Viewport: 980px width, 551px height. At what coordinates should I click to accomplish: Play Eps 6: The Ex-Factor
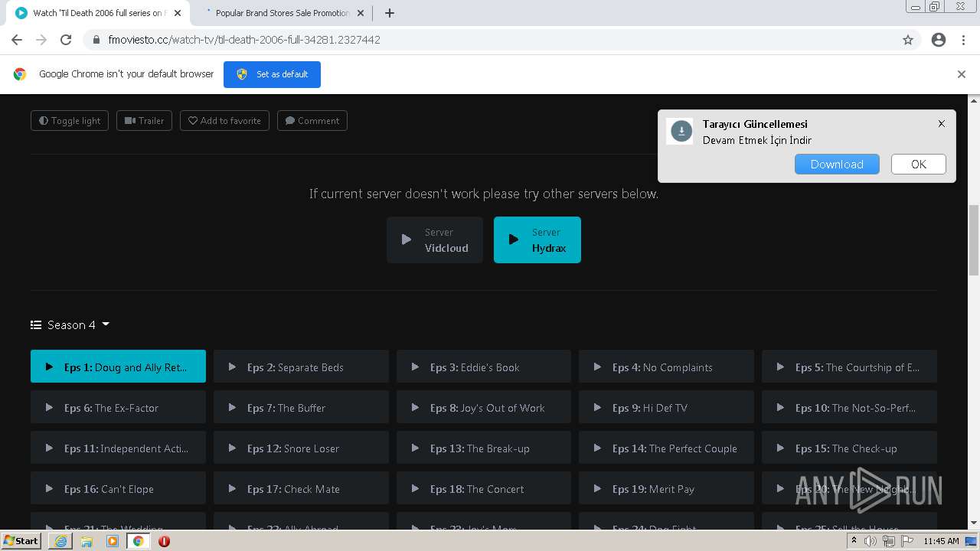coord(118,407)
